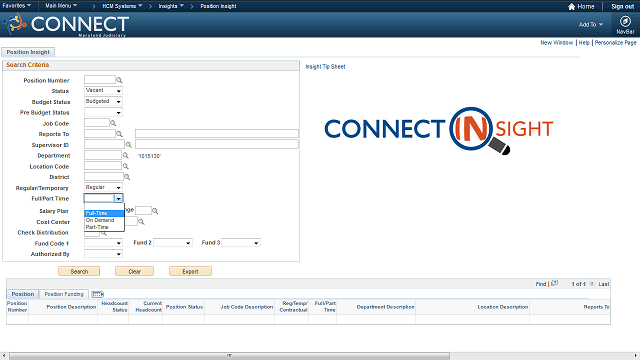Open the Insights breadcrumb menu
The width and height of the screenshot is (640, 360).
pyautogui.click(x=171, y=6)
